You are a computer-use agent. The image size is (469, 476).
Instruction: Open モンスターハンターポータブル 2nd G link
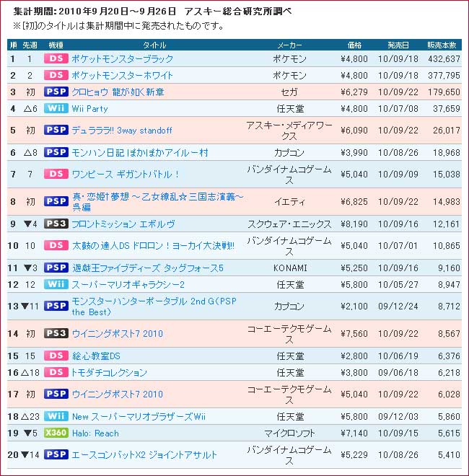coord(154,307)
